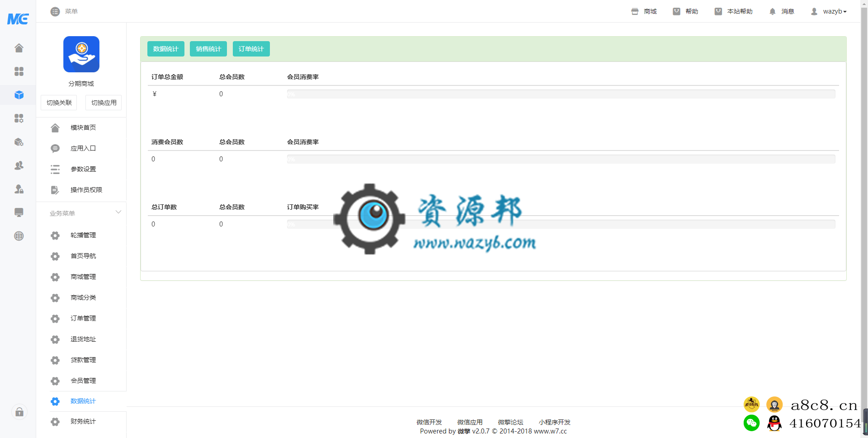The width and height of the screenshot is (868, 438).
Task: Open the user-lock permissions sidebar icon
Action: pyautogui.click(x=19, y=189)
